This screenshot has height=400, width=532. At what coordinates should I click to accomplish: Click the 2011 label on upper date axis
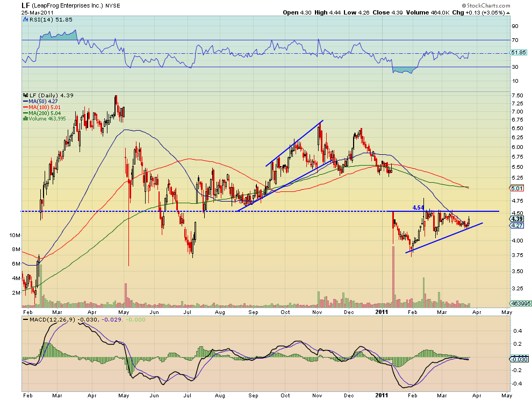coord(382,311)
